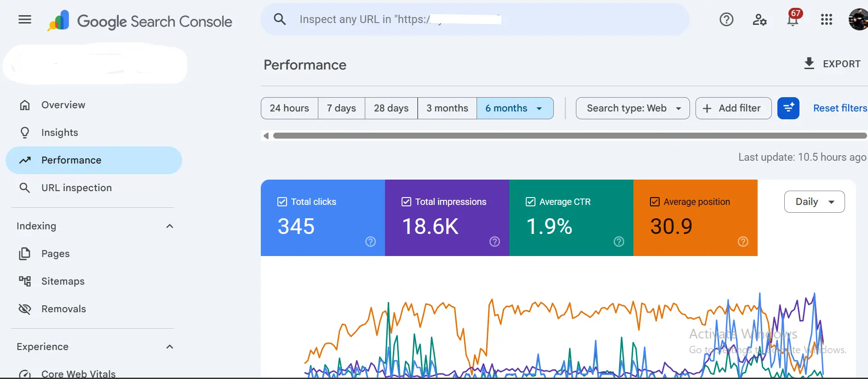The image size is (868, 379).
Task: Click help icon on Total clicks card
Action: 370,241
